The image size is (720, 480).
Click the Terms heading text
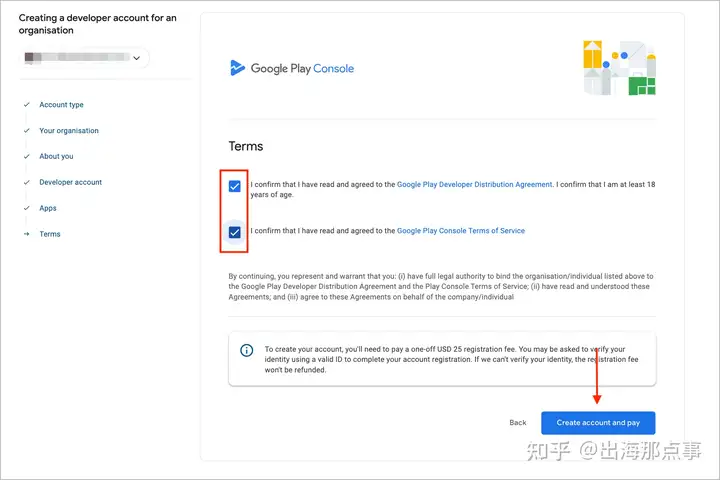246,146
